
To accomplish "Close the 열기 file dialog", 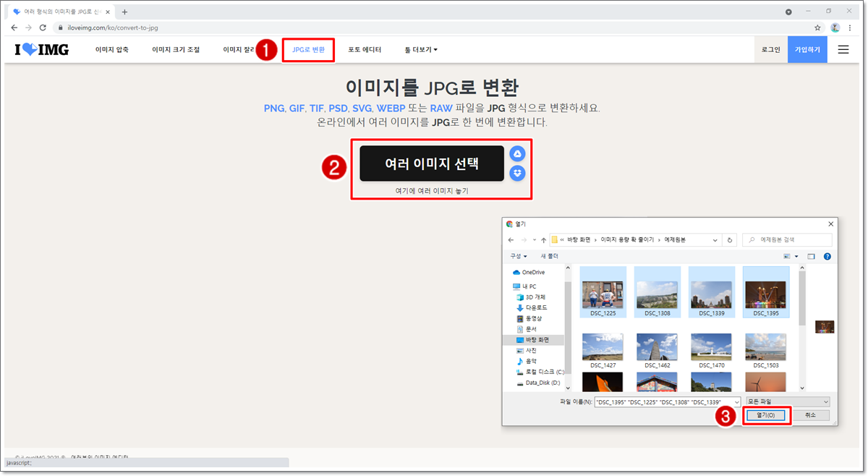I will (830, 224).
